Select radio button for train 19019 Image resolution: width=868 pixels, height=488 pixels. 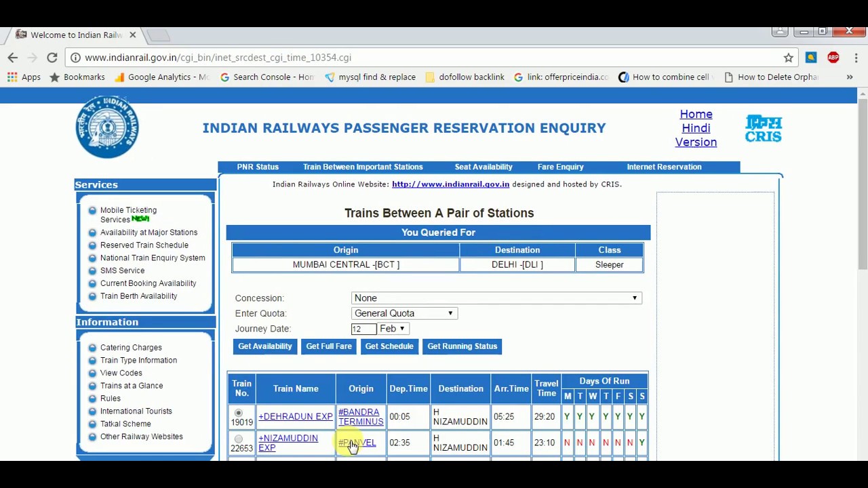pos(238,413)
